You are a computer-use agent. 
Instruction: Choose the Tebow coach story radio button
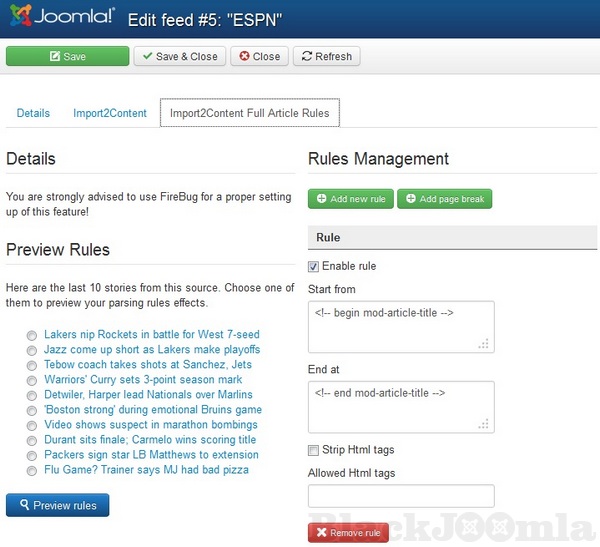(33, 365)
